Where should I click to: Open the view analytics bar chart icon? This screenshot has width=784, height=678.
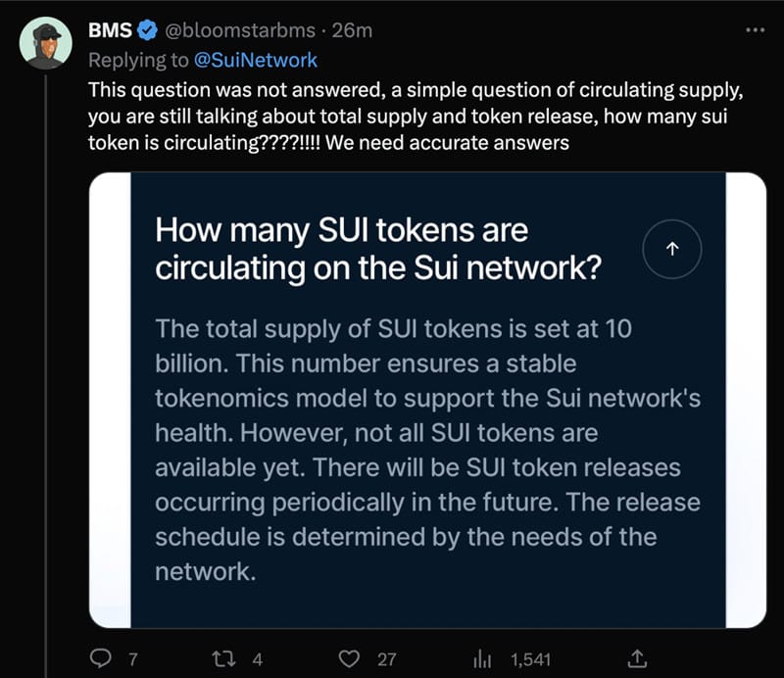click(482, 659)
